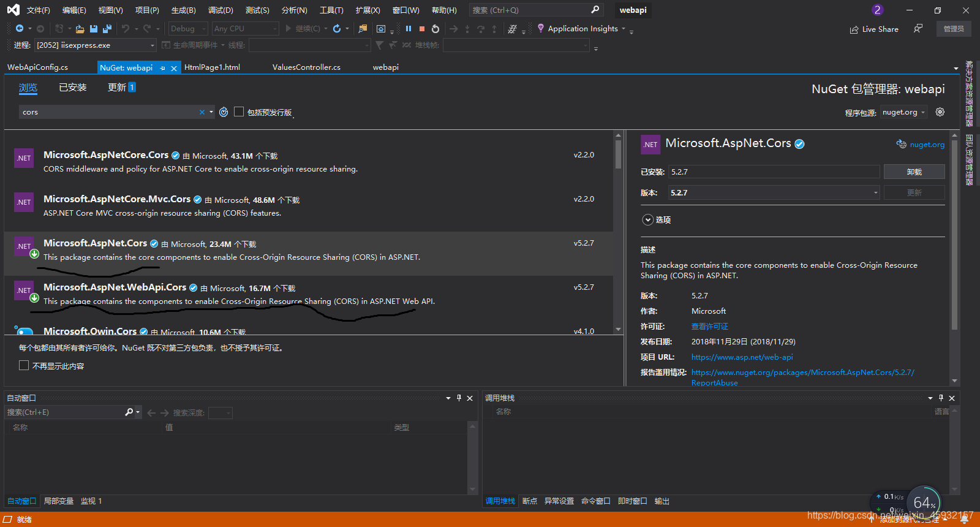Switch to Breakpoints tab at bottom
This screenshot has width=980, height=527.
pyautogui.click(x=530, y=501)
